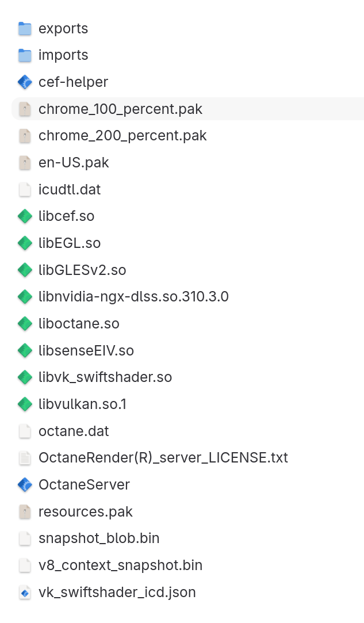Screen dimensions: 364x623
Task: Select the snapshot_blob.bin file
Action: click(99, 538)
